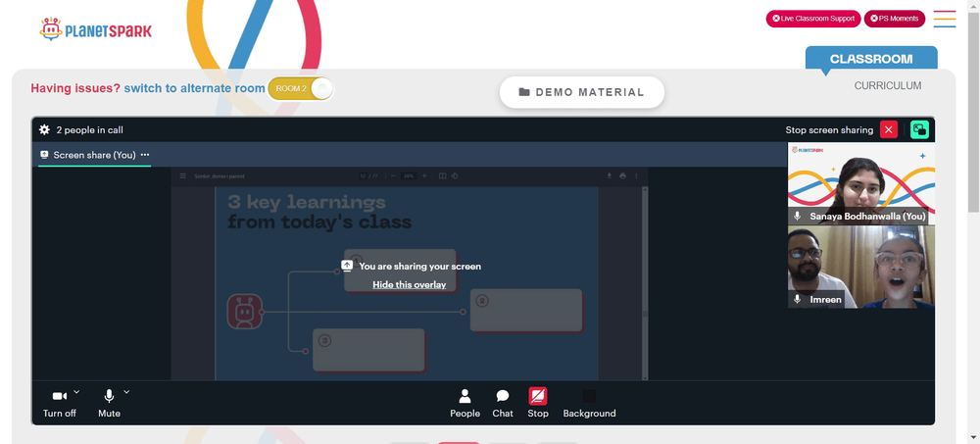
Task: Click the 'Having issues?' text
Action: pos(75,88)
